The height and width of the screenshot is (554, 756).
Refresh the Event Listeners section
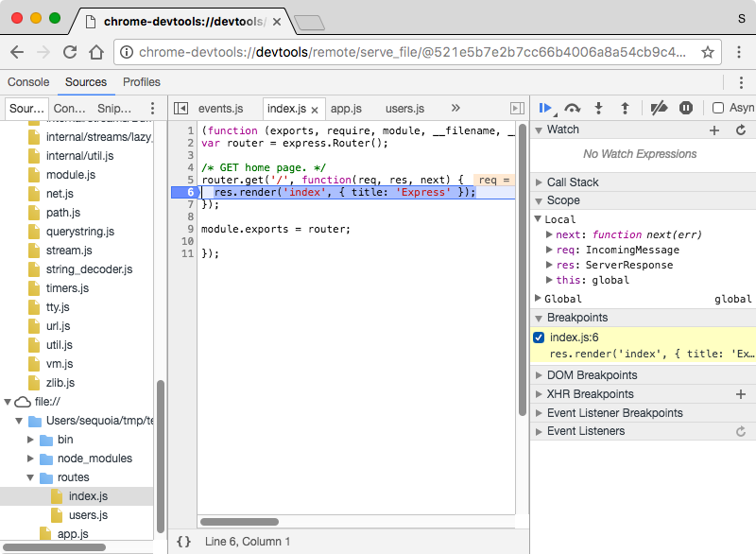[741, 431]
